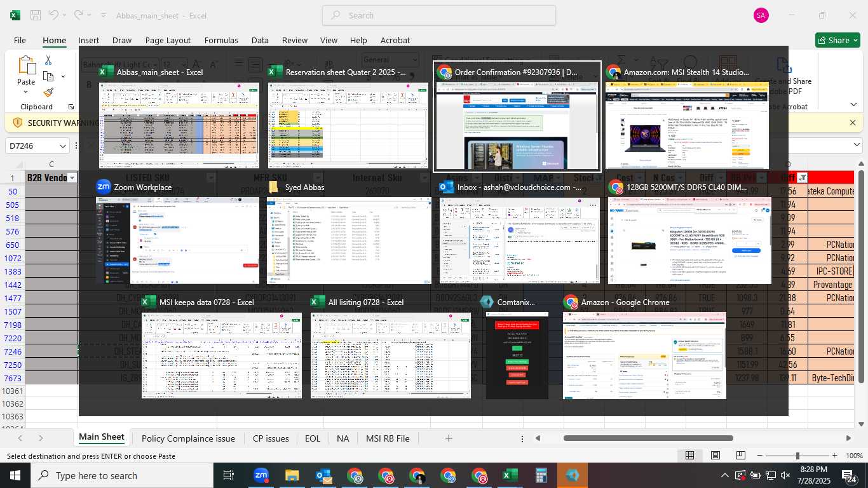Click zoom in plus on status bar
Image resolution: width=868 pixels, height=488 pixels.
(834, 456)
